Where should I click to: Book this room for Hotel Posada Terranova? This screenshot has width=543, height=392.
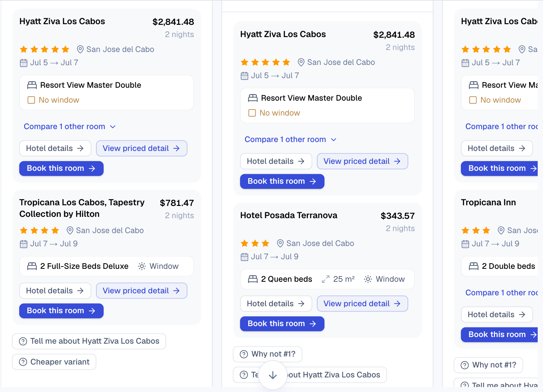click(282, 324)
